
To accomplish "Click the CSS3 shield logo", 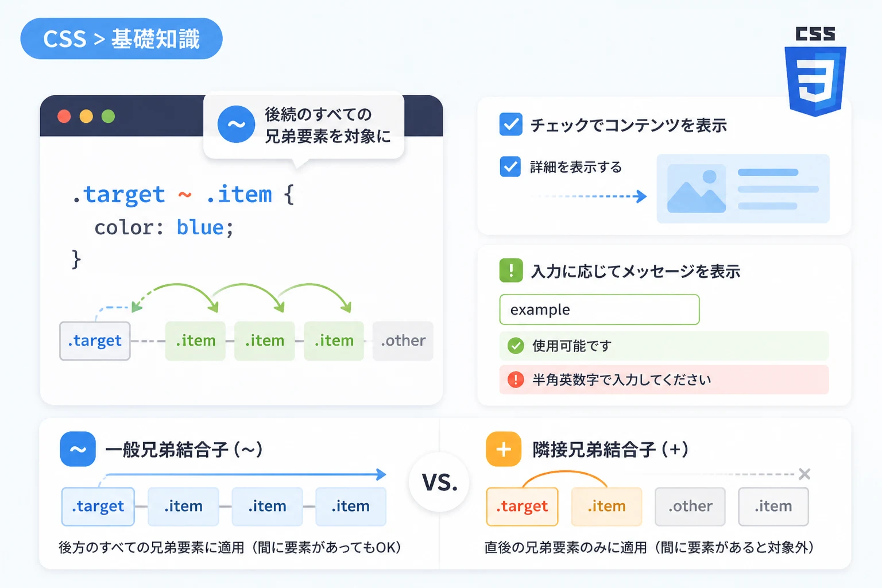I will tap(815, 71).
